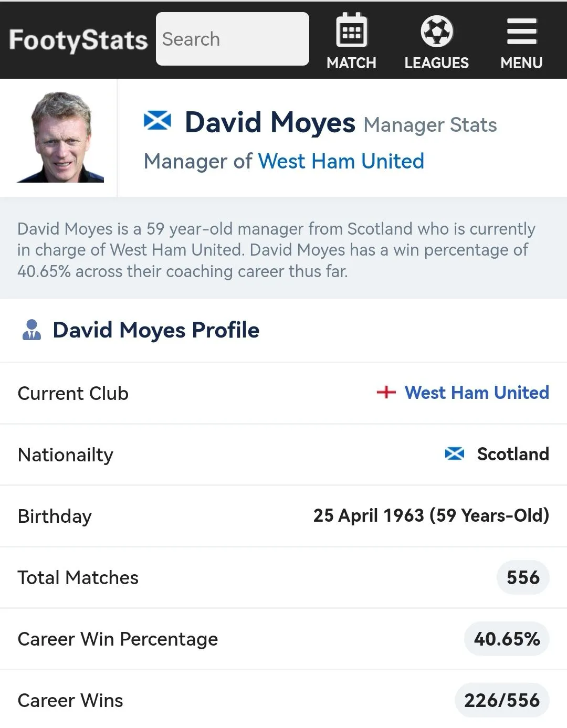This screenshot has height=728, width=567.
Task: Open the Leagues soccer ball icon
Action: 436,30
